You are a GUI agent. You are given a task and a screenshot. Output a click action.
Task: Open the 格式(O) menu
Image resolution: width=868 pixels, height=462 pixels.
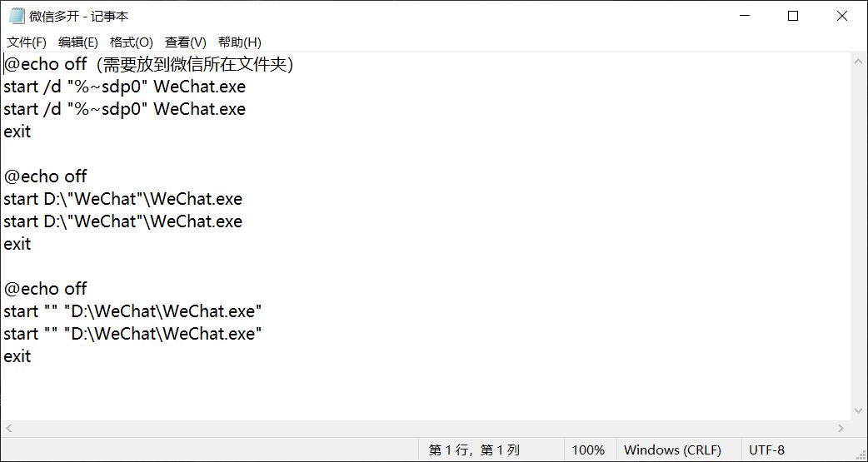pos(132,42)
